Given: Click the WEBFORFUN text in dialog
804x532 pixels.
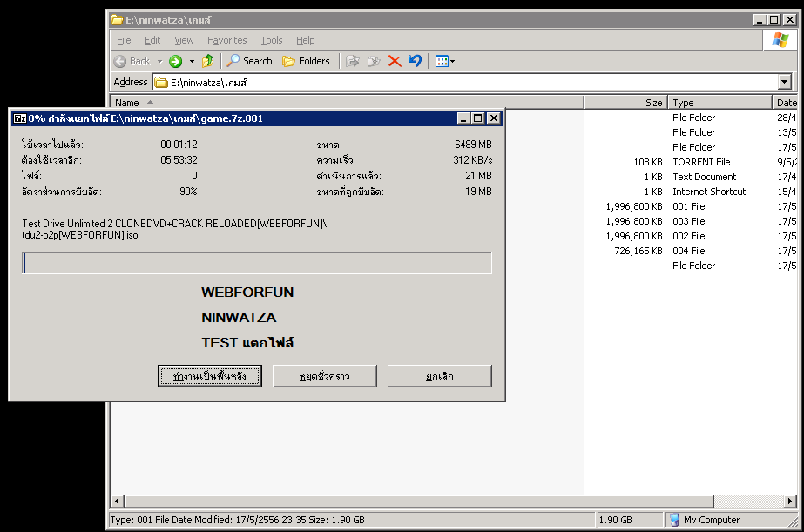Looking at the screenshot, I should (x=247, y=293).
